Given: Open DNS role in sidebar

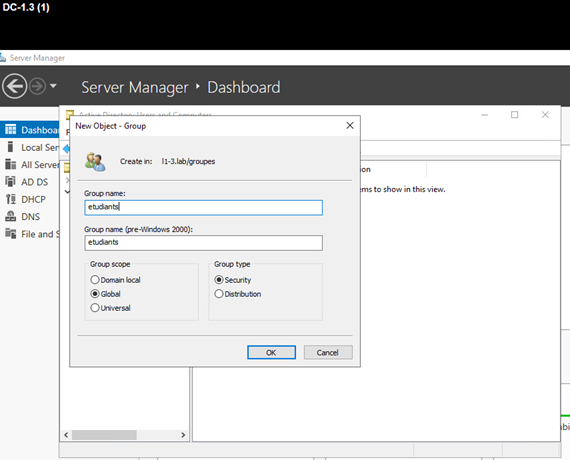Looking at the screenshot, I should (x=30, y=217).
